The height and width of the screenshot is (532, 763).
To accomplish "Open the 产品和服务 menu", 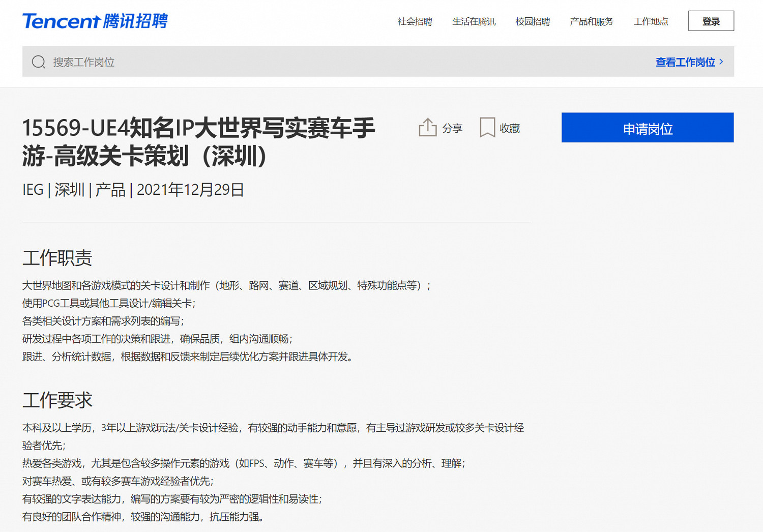I will (x=591, y=21).
